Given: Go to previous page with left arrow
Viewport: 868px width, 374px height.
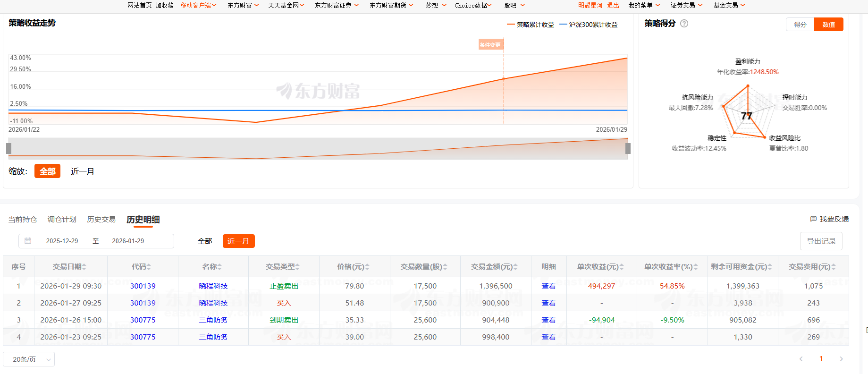Looking at the screenshot, I should tap(801, 359).
